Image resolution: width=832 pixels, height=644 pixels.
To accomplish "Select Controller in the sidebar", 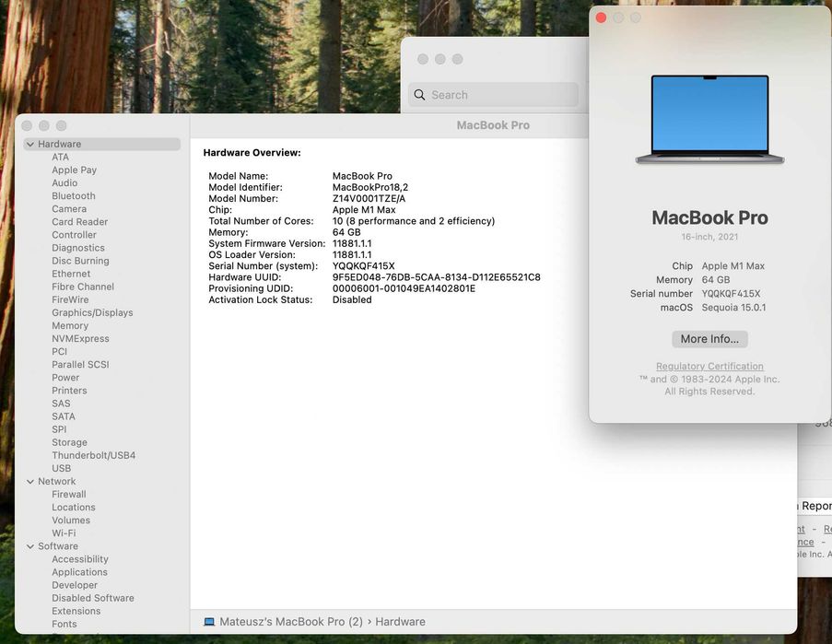I will (75, 235).
